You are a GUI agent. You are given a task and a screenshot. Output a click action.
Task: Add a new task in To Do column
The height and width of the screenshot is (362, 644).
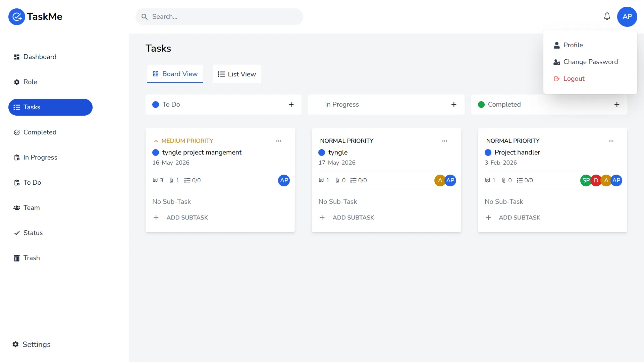pyautogui.click(x=291, y=105)
